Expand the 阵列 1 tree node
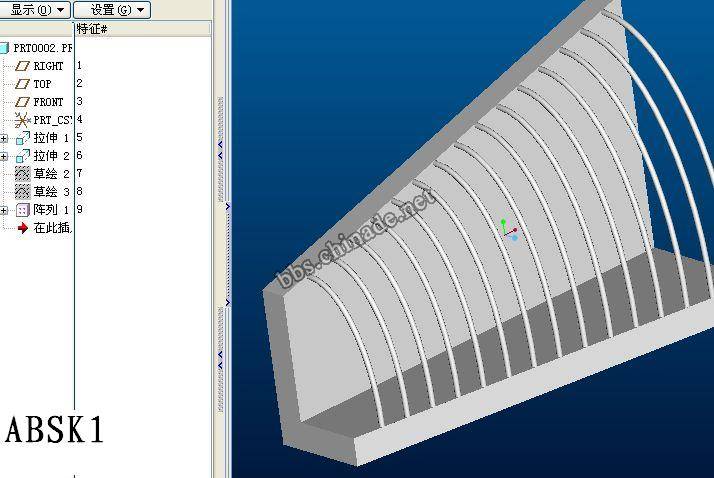Image resolution: width=714 pixels, height=478 pixels. click(4, 210)
